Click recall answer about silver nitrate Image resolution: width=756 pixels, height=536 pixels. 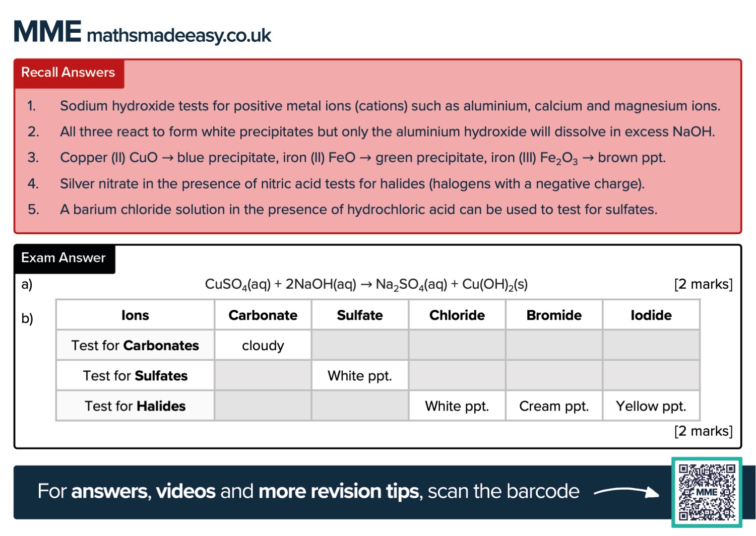(352, 184)
